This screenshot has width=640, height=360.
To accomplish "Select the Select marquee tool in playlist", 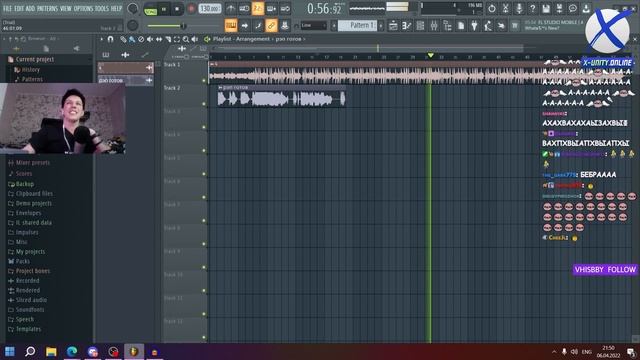I will (177, 39).
